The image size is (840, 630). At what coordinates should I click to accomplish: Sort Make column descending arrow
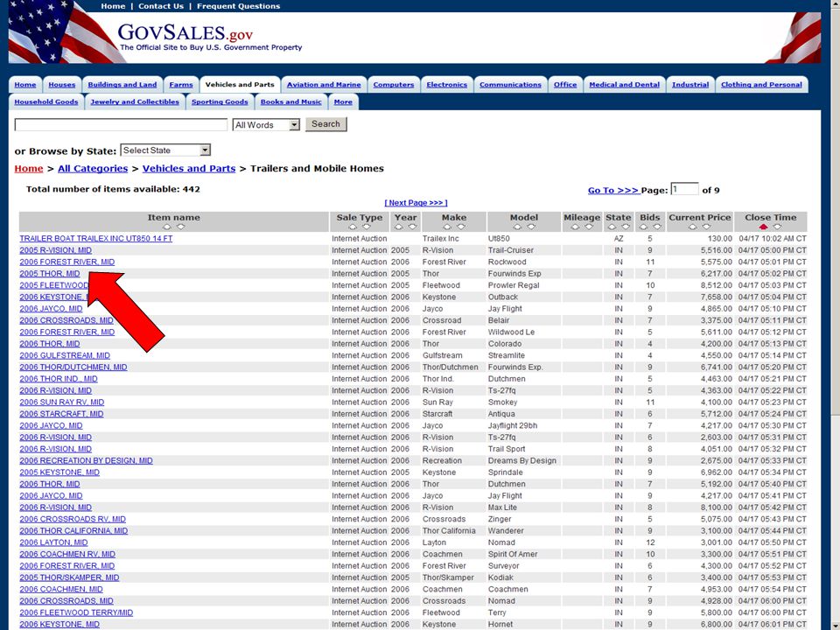[461, 227]
